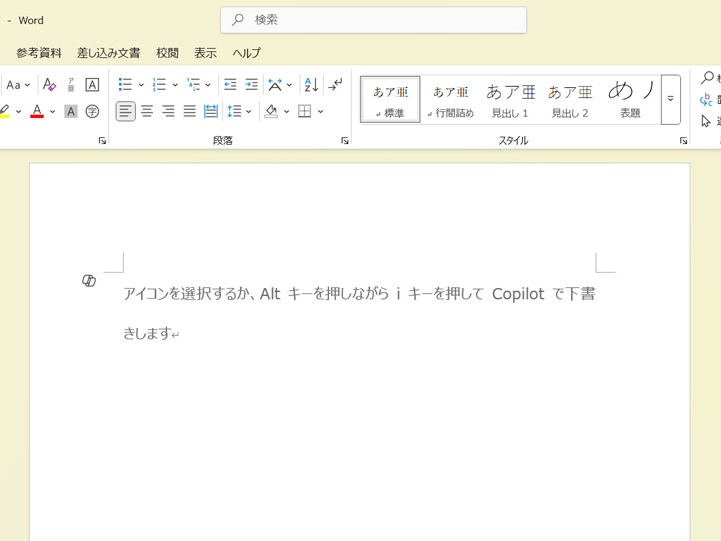Click the Select cursor icon in editing group

[706, 121]
